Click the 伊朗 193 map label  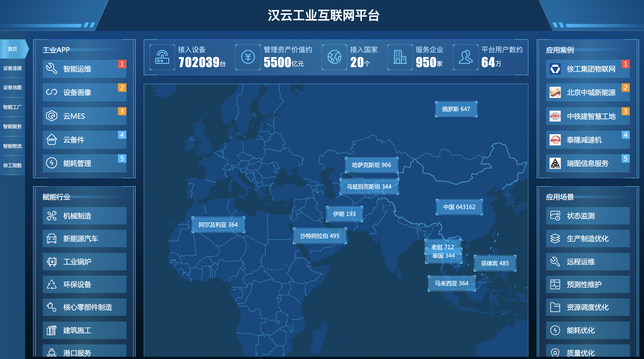click(344, 214)
